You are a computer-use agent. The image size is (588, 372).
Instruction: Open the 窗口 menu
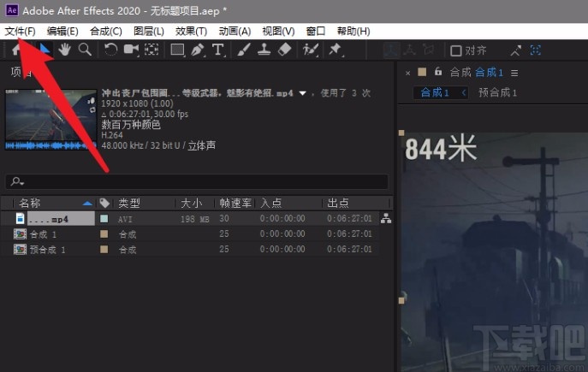point(315,31)
